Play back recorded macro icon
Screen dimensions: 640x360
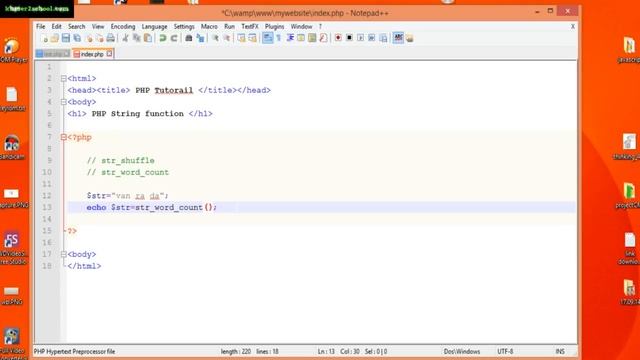point(360,38)
